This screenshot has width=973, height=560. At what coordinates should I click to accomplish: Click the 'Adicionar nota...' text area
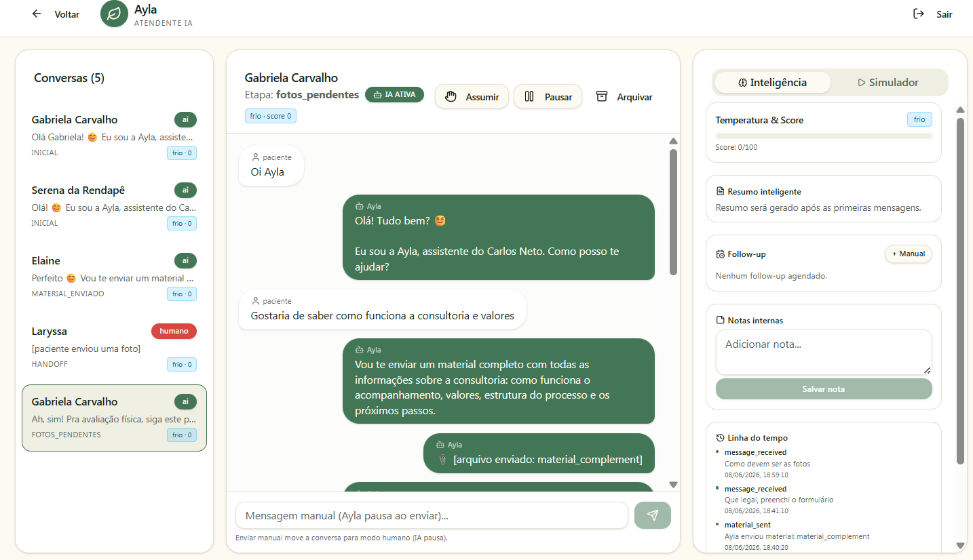point(824,352)
